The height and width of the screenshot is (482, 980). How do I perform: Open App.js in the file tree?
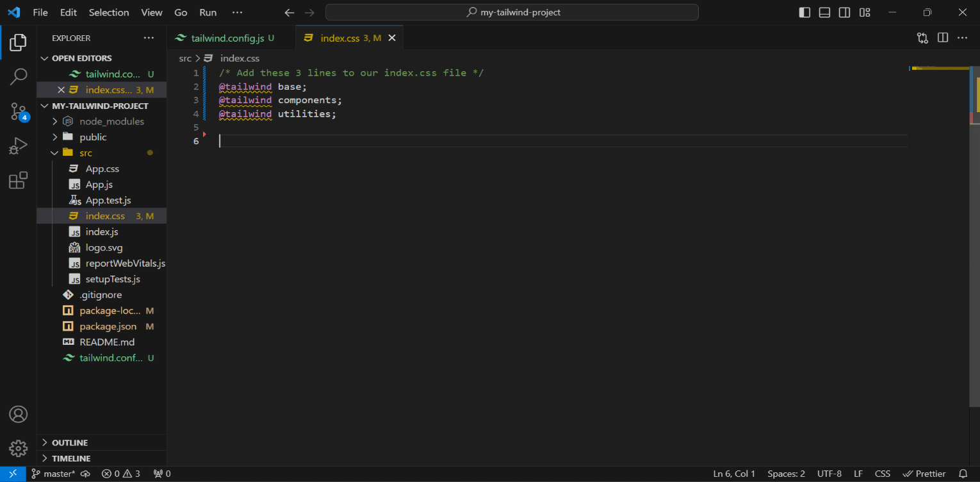pos(101,185)
